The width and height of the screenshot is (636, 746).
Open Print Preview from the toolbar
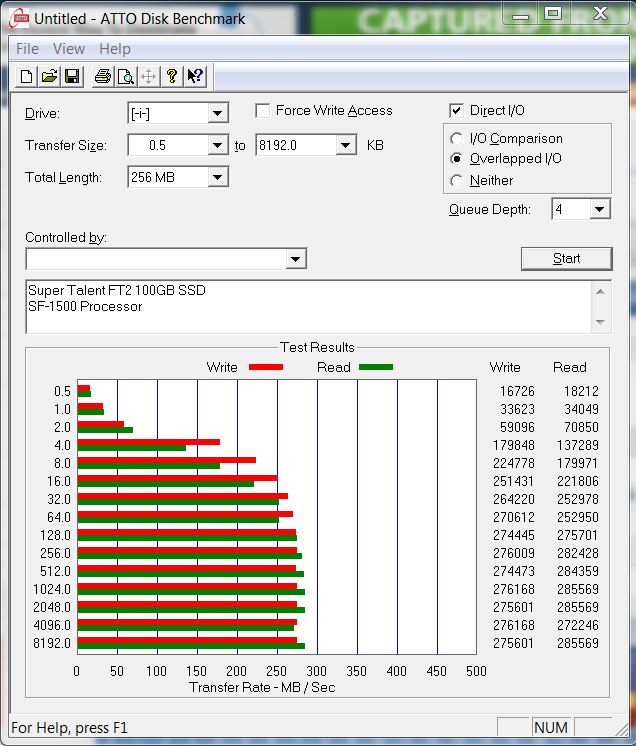pyautogui.click(x=125, y=76)
